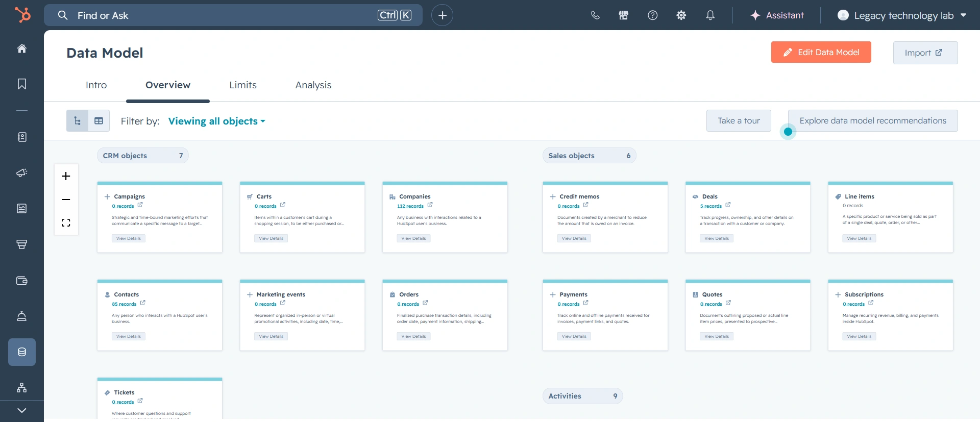Zoom out with the minus control
Viewport: 980px width, 422px height.
pos(66,200)
